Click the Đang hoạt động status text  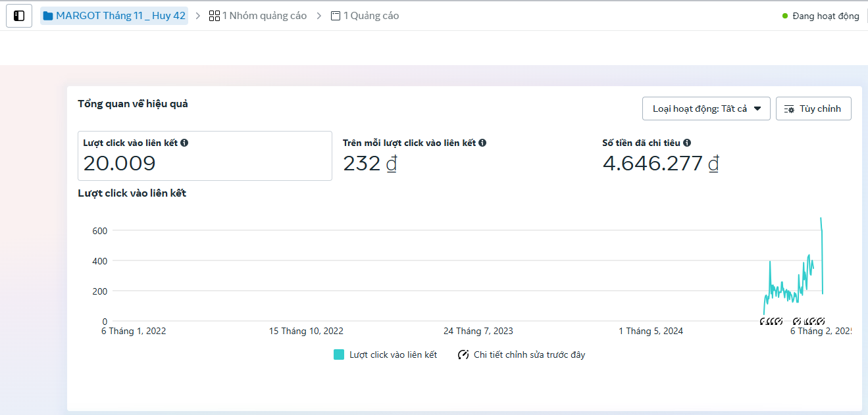826,16
